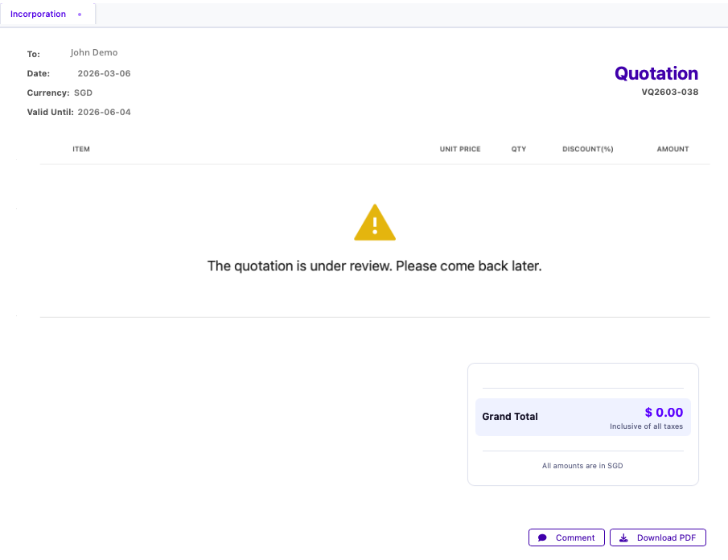Screen dimensions: 728x560
Task: Select the ITEM column header
Action: point(81,149)
